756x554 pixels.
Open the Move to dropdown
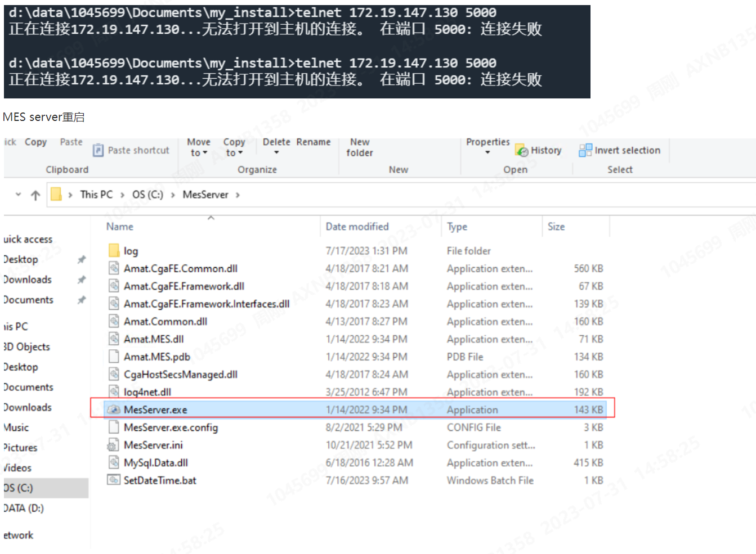coord(199,147)
